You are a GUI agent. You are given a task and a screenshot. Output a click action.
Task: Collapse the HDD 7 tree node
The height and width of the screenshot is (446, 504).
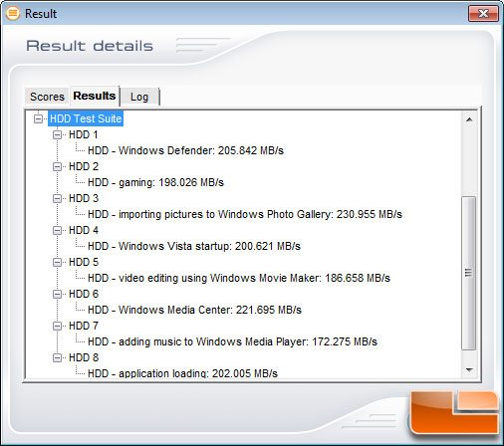[x=58, y=326]
